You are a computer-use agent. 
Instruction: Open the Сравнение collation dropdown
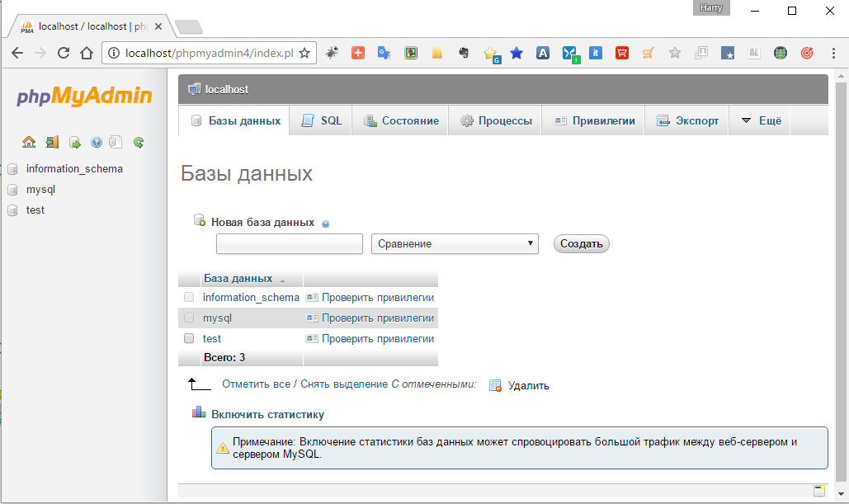(x=455, y=243)
